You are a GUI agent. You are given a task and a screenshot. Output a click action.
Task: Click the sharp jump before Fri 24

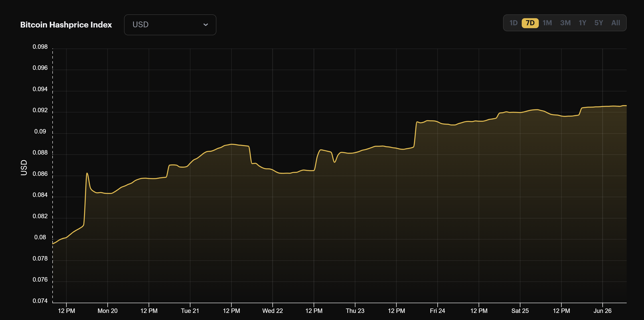[415, 134]
